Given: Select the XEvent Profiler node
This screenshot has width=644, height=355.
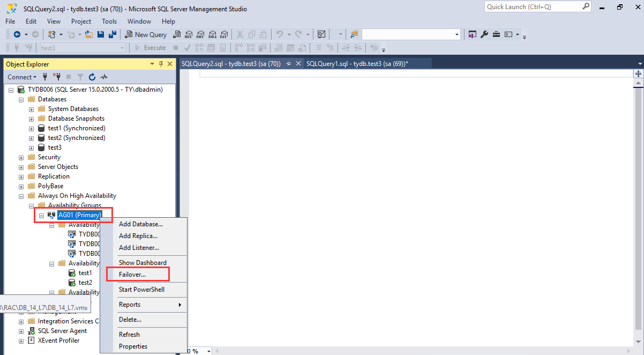Looking at the screenshot, I should [58, 341].
